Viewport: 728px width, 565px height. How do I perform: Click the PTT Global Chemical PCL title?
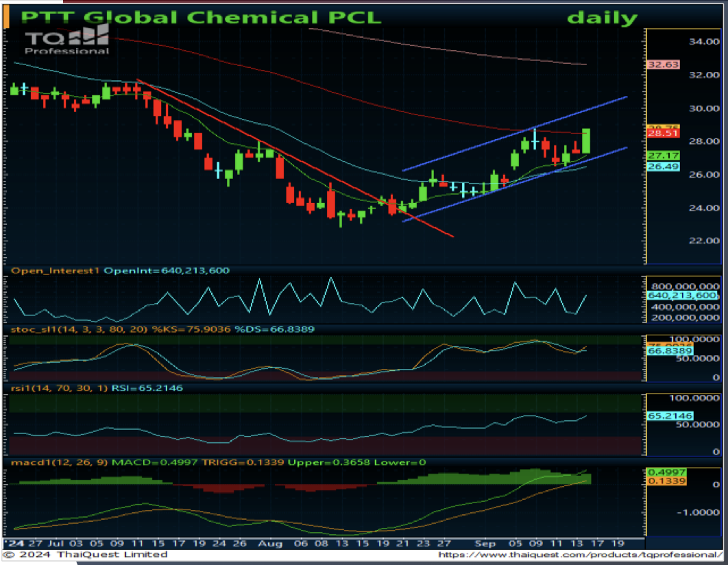coord(201,18)
